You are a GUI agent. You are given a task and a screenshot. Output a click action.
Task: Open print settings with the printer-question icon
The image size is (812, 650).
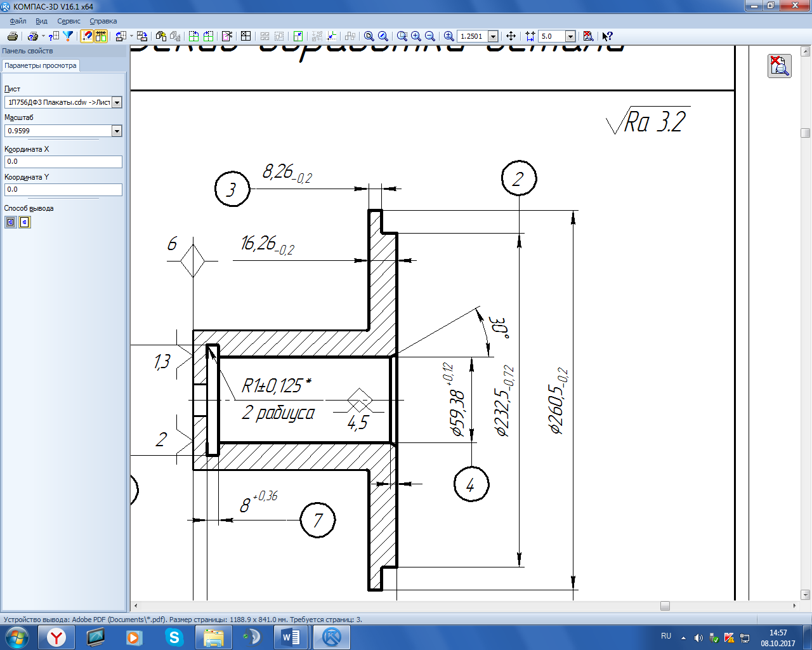(33, 36)
